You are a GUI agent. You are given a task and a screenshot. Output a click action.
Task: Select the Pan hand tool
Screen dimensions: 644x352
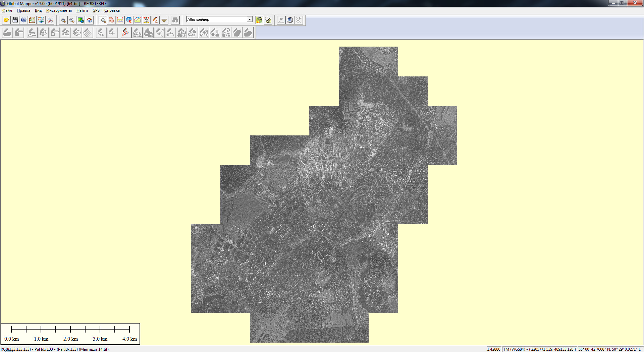pos(111,20)
